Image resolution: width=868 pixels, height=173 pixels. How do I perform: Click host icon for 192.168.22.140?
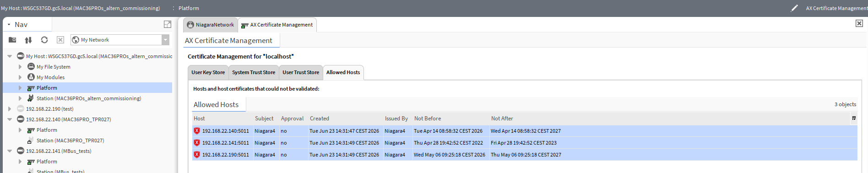[21, 119]
